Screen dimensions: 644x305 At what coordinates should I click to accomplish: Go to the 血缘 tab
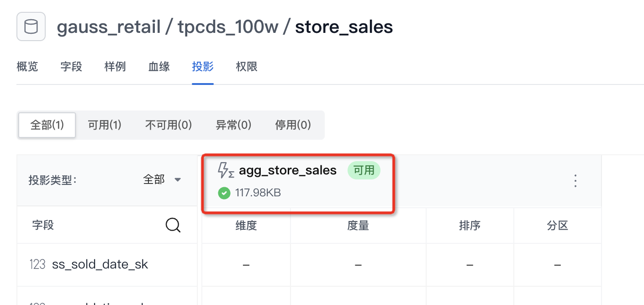coord(159,67)
